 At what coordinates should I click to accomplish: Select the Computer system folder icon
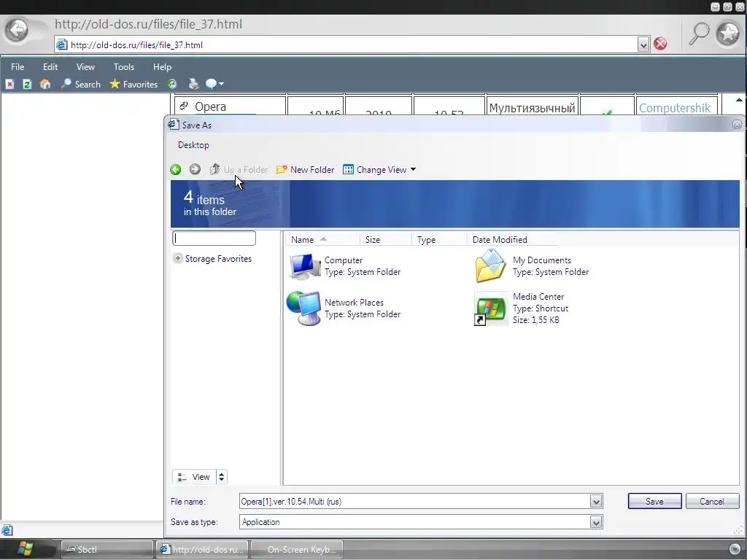tap(305, 267)
